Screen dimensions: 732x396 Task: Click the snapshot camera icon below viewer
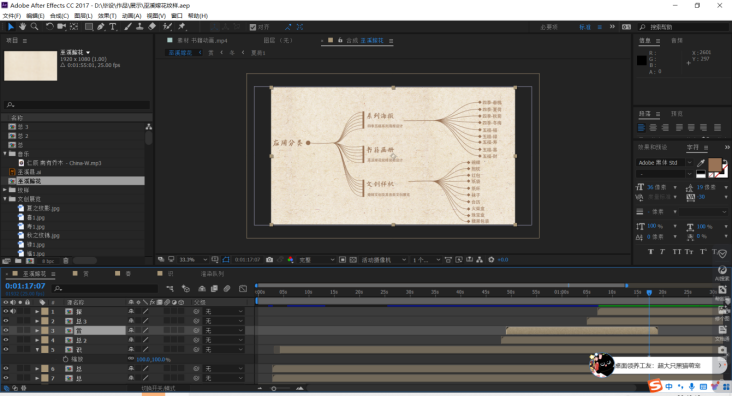[x=269, y=260]
